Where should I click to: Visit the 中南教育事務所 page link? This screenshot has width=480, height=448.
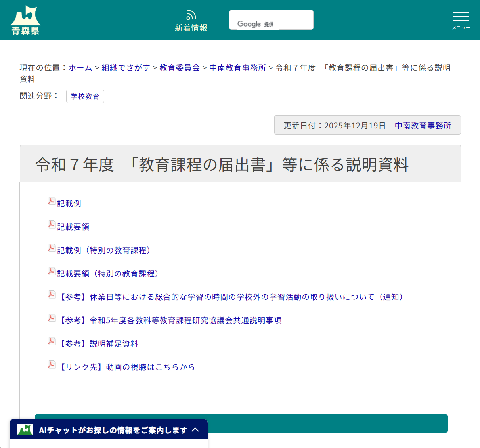click(x=237, y=68)
